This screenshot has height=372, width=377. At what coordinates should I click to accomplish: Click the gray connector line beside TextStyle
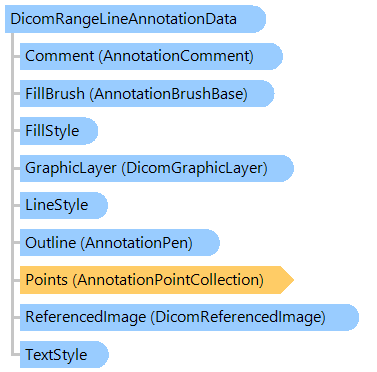[15, 354]
